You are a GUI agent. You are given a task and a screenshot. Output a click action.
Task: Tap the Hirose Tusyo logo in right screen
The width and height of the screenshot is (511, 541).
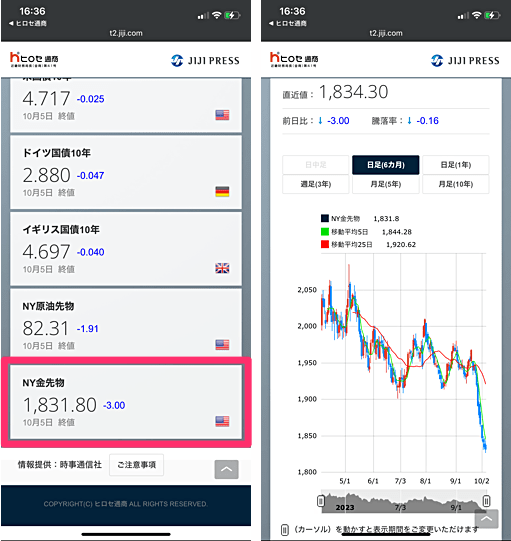(294, 59)
